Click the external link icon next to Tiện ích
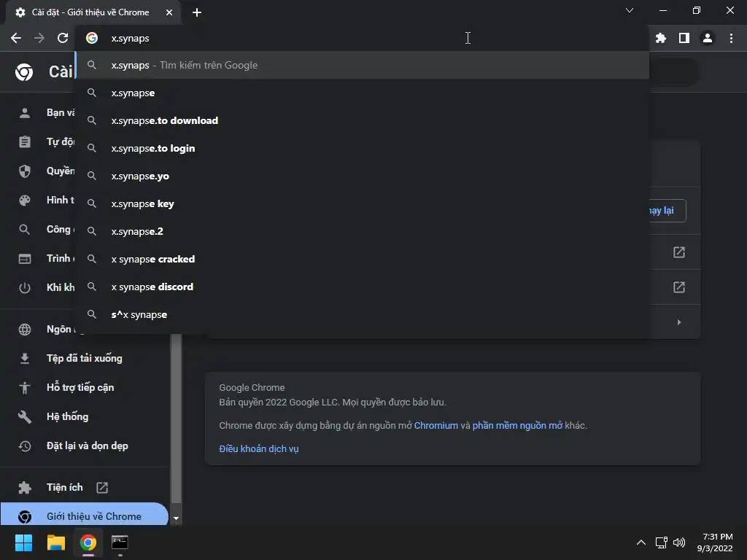747x560 pixels. tap(102, 488)
